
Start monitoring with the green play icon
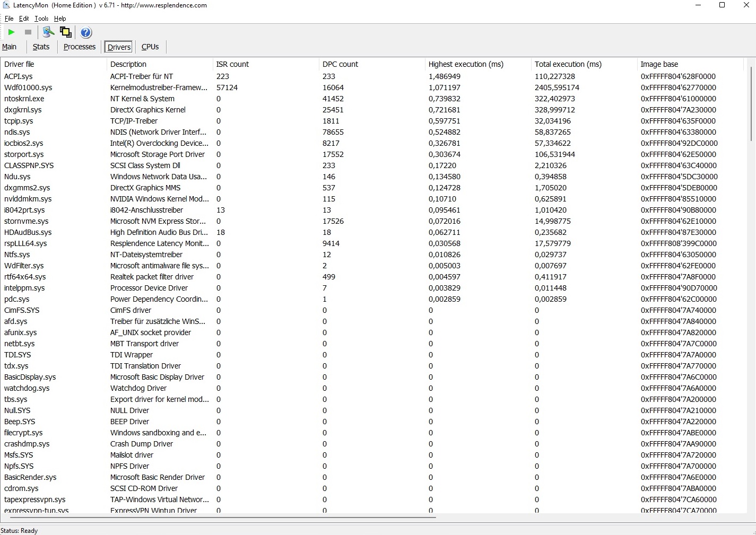(11, 32)
